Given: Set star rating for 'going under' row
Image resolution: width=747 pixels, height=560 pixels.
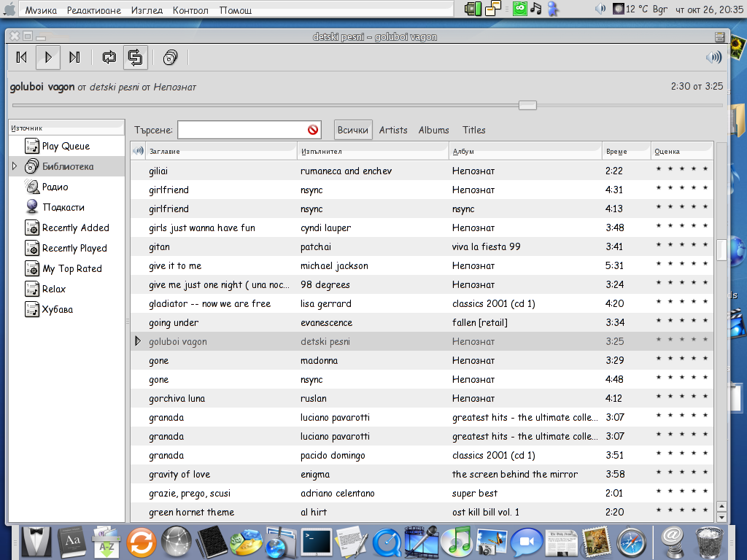Looking at the screenshot, I should [682, 321].
